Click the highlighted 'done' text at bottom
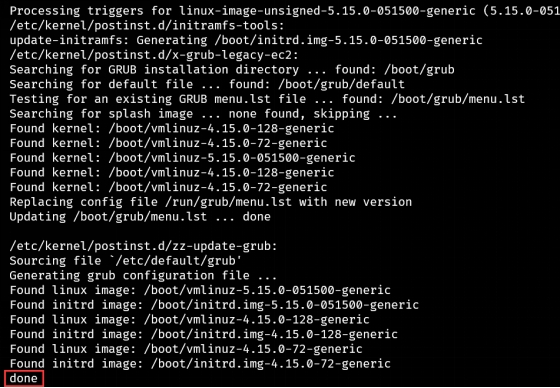 (23, 378)
